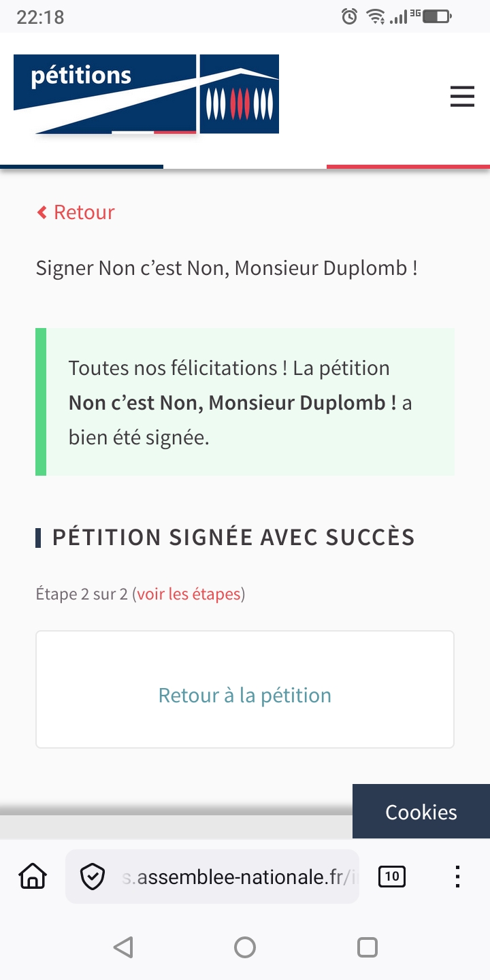Open the hamburger navigation menu
The image size is (490, 980).
point(462,96)
